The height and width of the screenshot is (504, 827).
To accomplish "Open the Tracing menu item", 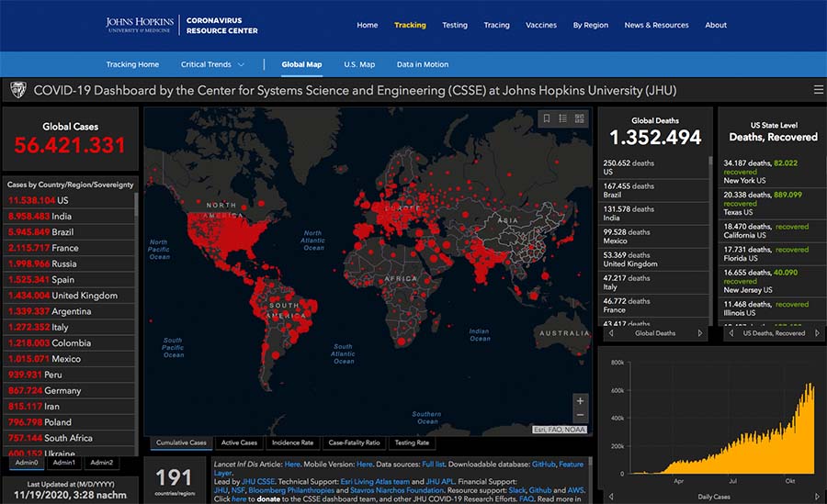I will click(497, 25).
